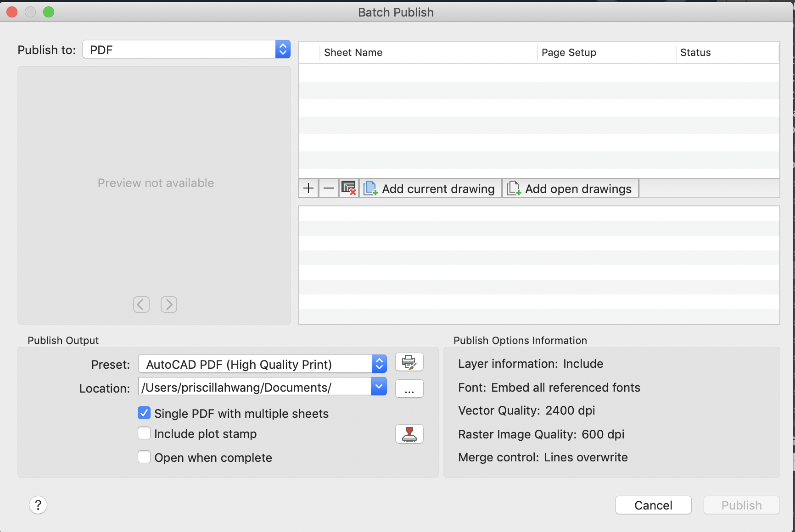Click the Cancel button
795x532 pixels.
(653, 505)
